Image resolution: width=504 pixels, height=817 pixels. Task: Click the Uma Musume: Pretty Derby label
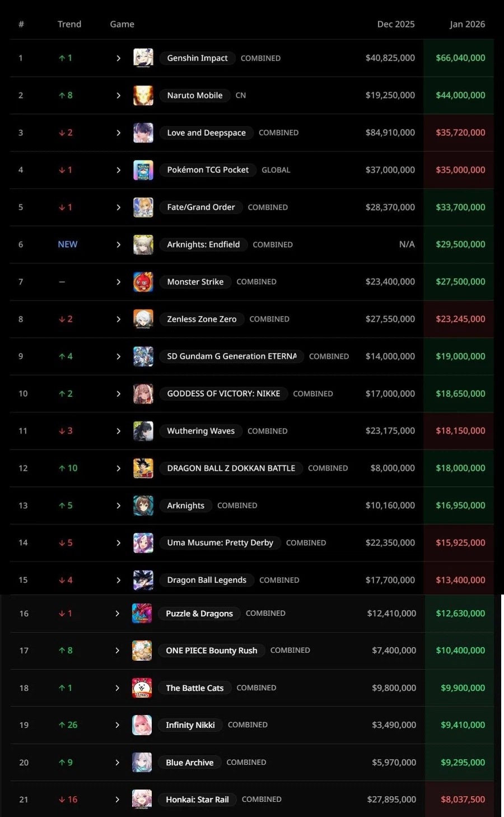tap(220, 543)
